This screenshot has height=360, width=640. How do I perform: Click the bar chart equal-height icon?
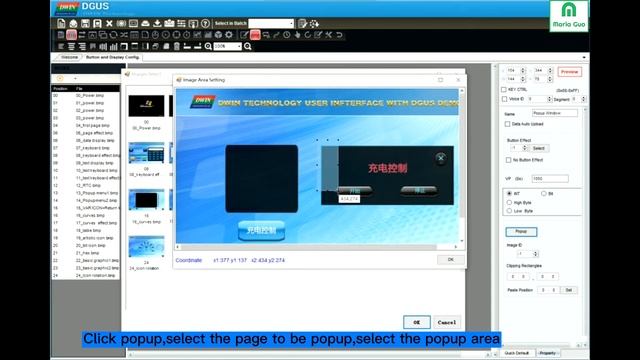point(113,47)
